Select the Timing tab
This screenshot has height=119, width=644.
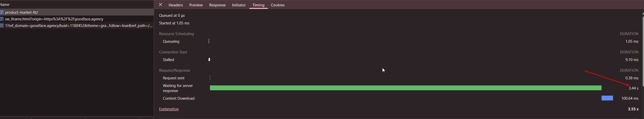(258, 5)
